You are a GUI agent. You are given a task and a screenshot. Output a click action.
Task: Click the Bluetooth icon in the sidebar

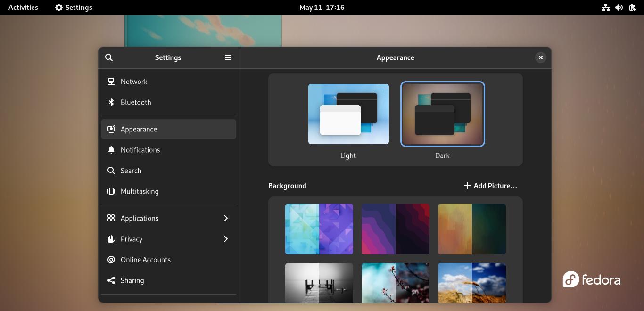pyautogui.click(x=111, y=102)
